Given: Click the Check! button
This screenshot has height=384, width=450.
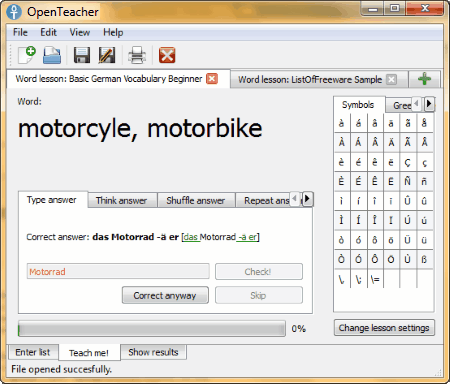Looking at the screenshot, I should (x=259, y=272).
